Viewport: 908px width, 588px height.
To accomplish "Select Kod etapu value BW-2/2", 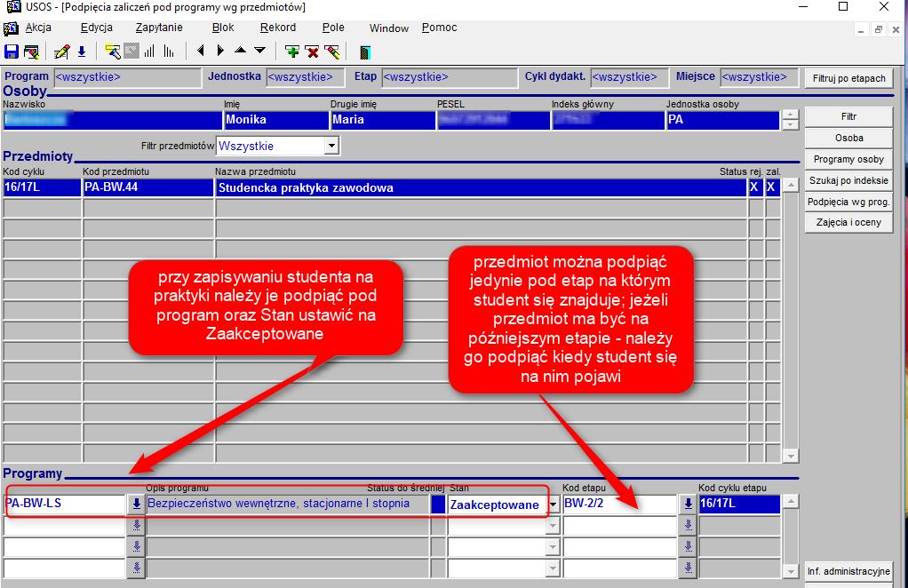I will click(620, 505).
